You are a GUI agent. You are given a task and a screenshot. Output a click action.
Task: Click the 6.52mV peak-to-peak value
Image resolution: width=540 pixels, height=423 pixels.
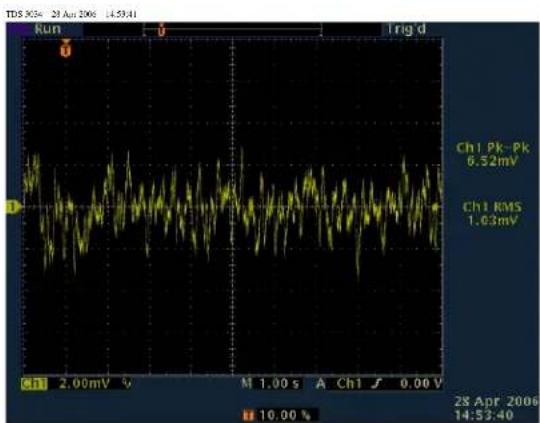pyautogui.click(x=492, y=161)
